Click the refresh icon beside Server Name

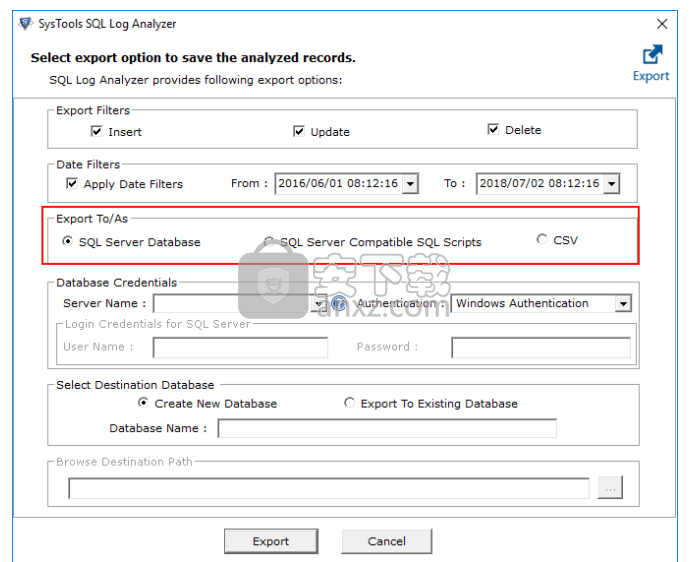pyautogui.click(x=339, y=303)
